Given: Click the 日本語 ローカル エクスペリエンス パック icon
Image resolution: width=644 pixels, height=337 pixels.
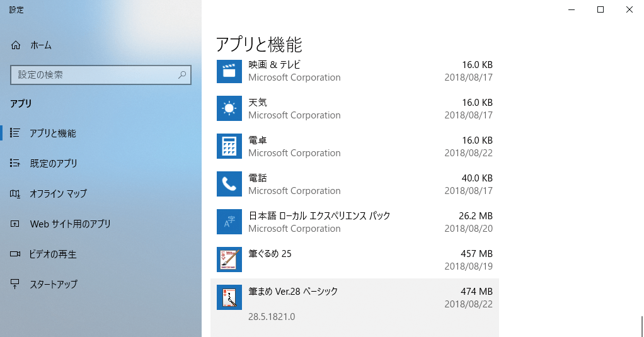Looking at the screenshot, I should coord(229,222).
